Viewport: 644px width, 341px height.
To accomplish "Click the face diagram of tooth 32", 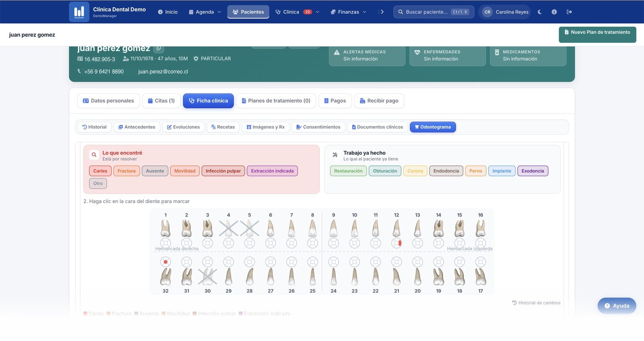I will 165,262.
